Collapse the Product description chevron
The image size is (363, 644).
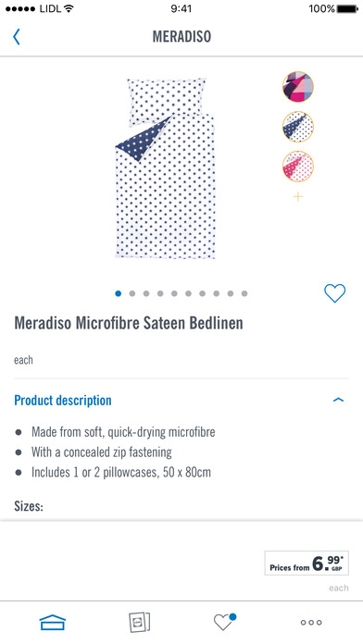click(338, 400)
